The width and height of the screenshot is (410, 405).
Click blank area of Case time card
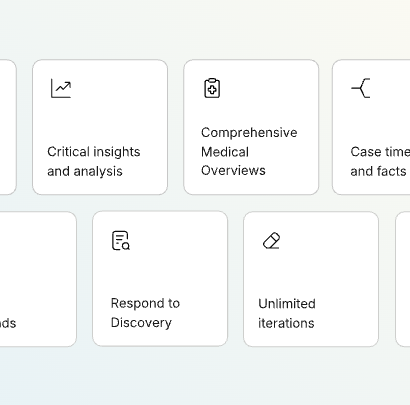(390, 117)
